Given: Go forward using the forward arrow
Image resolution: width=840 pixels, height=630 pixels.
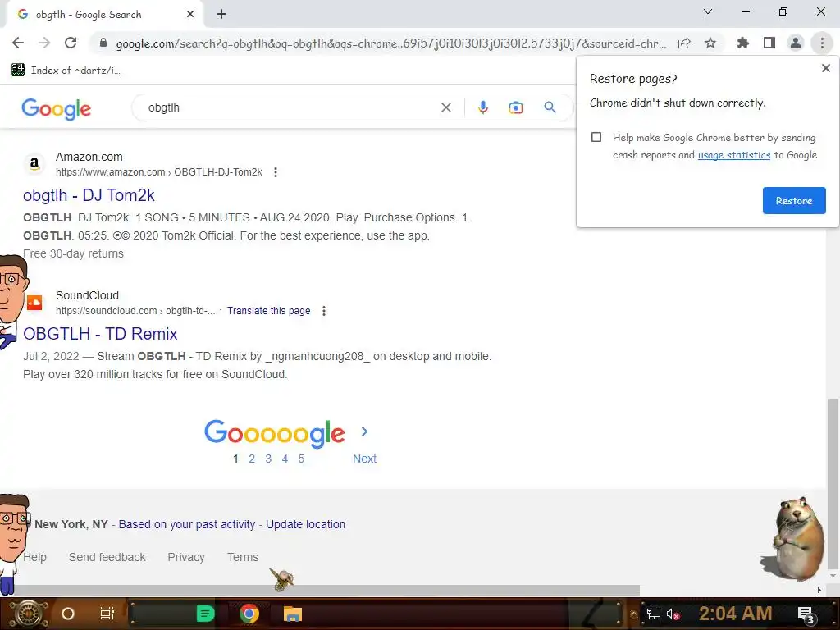Looking at the screenshot, I should tap(44, 43).
